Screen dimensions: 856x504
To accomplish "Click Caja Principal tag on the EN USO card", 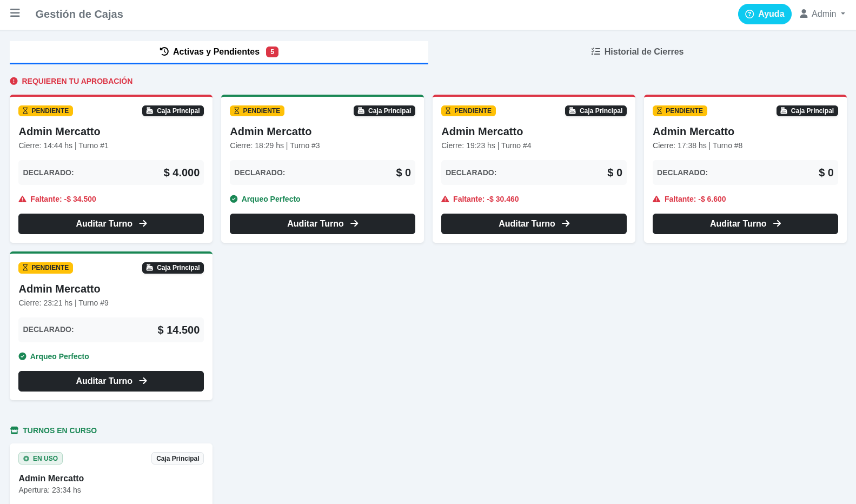I will [178, 459].
